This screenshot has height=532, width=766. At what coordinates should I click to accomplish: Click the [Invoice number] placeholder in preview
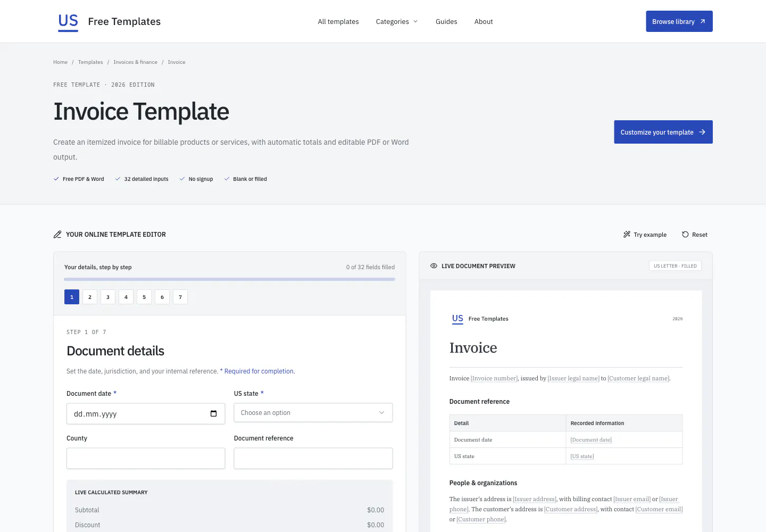(494, 378)
